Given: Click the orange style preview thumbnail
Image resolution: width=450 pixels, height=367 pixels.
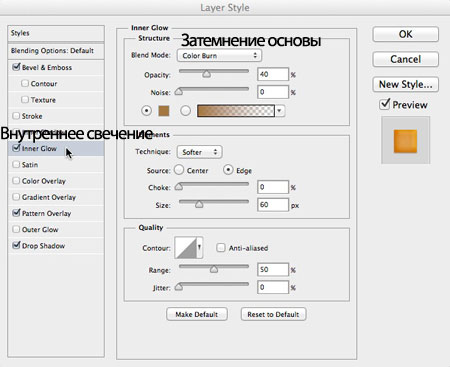Looking at the screenshot, I should pyautogui.click(x=405, y=141).
